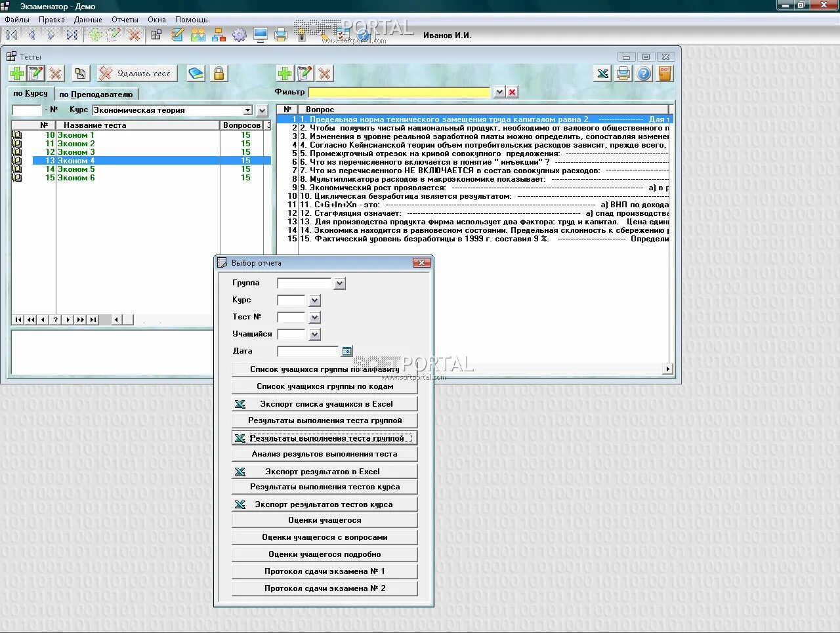Open date picker calendar icon next to Дата

347,351
